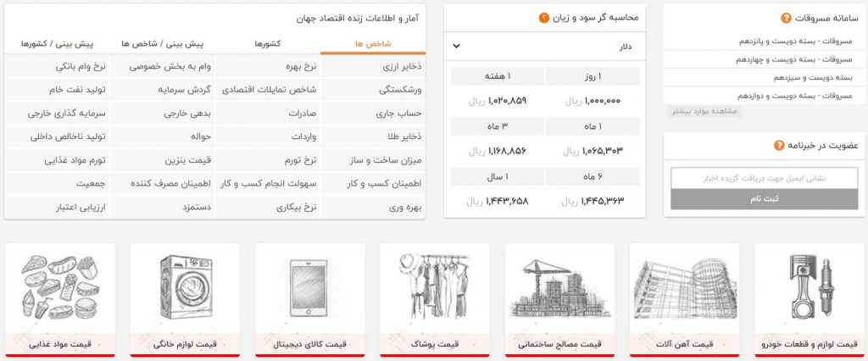Open بسته دویست و سیزدهم link
Screen dimensions: 868x361
coord(813,78)
